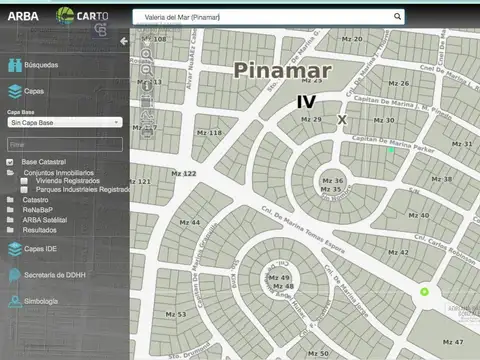Click the Mz 47 block label
The width and height of the screenshot is (480, 360).
pos(453,342)
